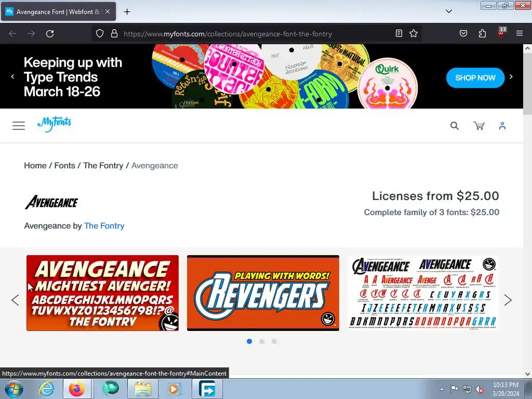Viewport: 532px width, 399px height.
Task: Open the tracking protection shield icon
Action: (99, 34)
